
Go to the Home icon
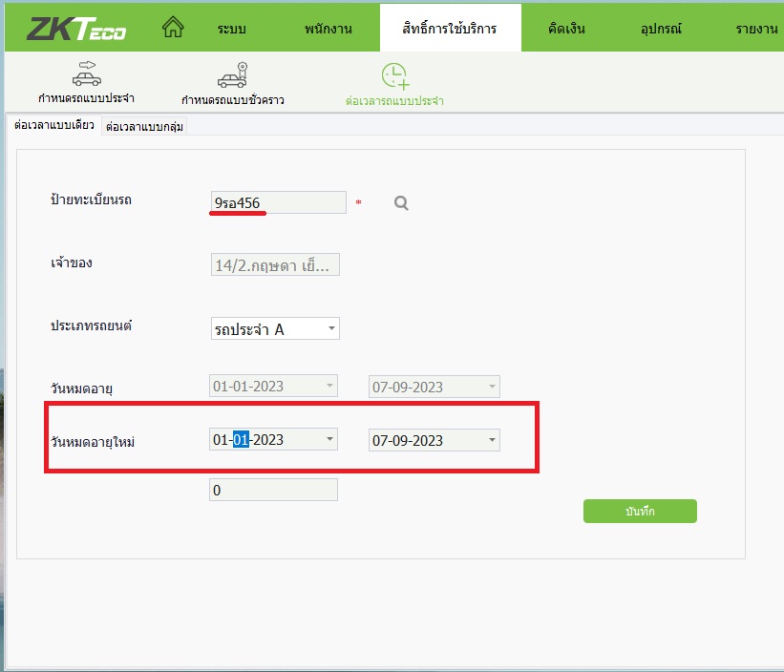pos(173,27)
